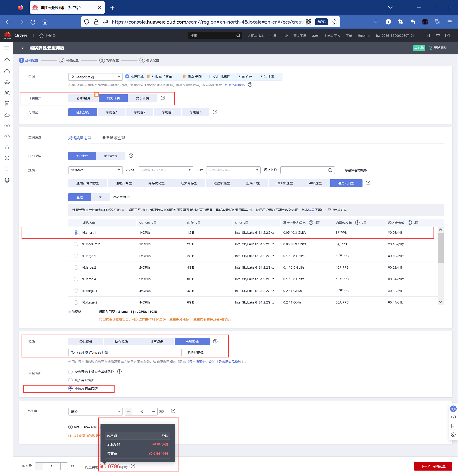
Task: Open the 华北-北京四 region dropdown
Action: [x=95, y=77]
